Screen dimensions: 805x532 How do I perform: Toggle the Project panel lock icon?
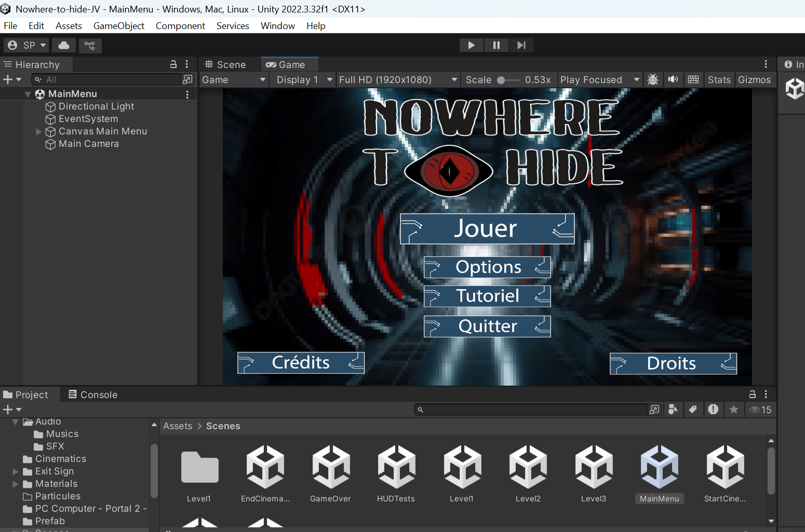click(x=752, y=394)
